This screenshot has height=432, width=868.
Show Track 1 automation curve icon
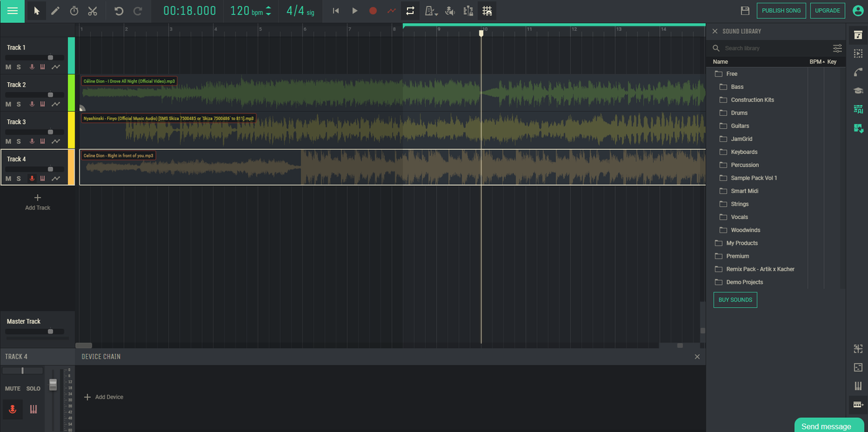(56, 67)
